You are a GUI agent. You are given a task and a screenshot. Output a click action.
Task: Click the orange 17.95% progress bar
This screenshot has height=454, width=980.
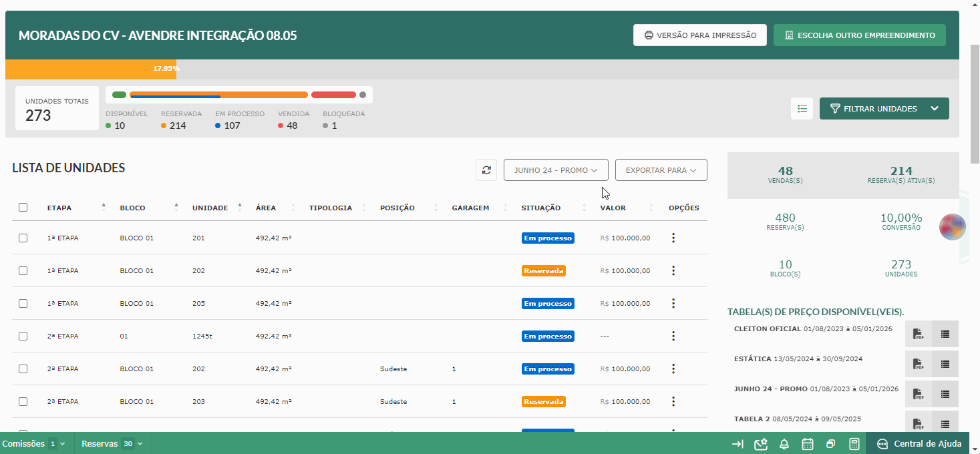point(91,69)
